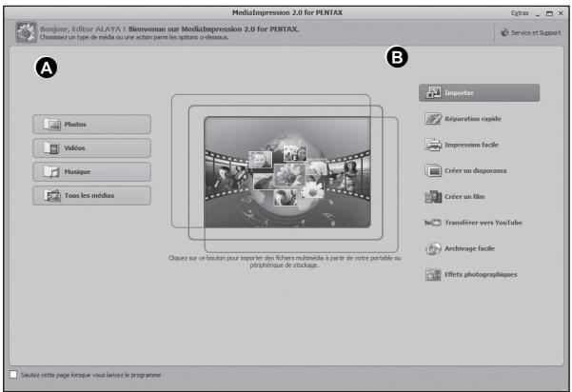Image resolution: width=572 pixels, height=392 pixels.
Task: Click the MediaImpression flower logo
Action: click(27, 32)
